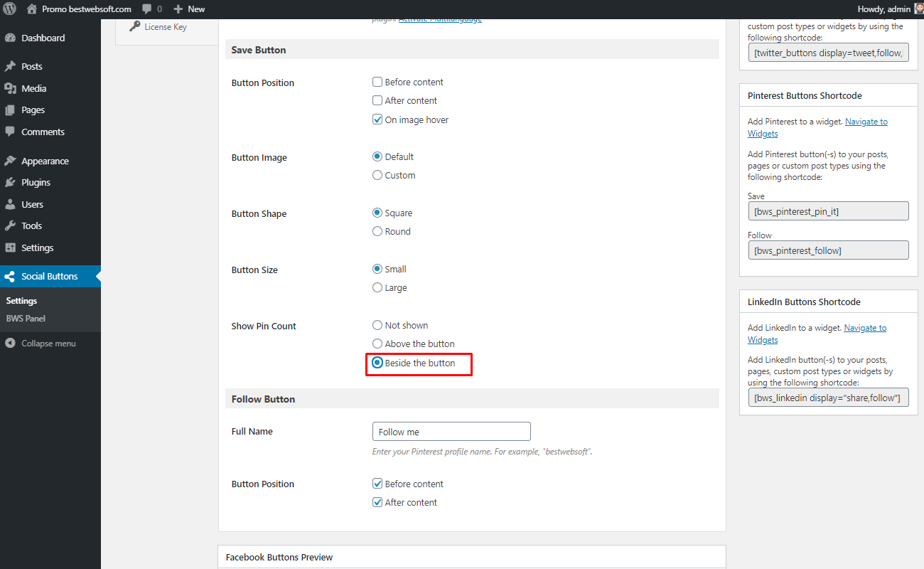This screenshot has width=924, height=569.
Task: Click Promo bestwebsoft.com site link
Action: pyautogui.click(x=87, y=9)
